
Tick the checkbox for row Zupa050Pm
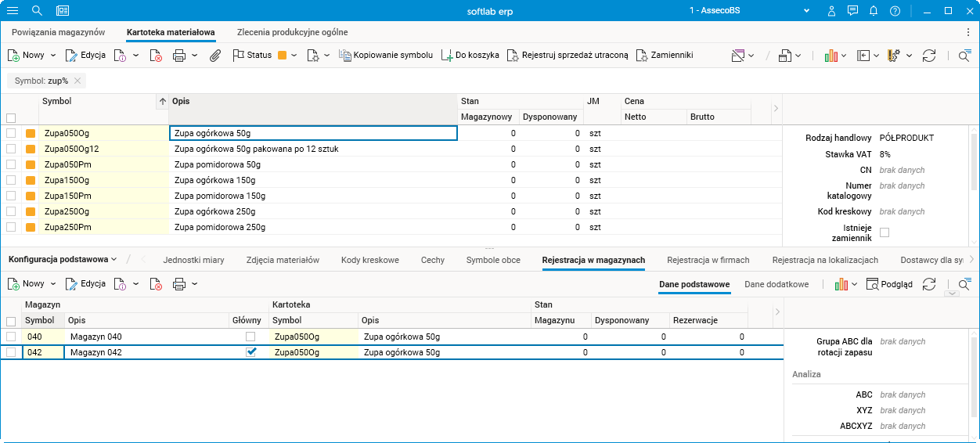click(11, 164)
